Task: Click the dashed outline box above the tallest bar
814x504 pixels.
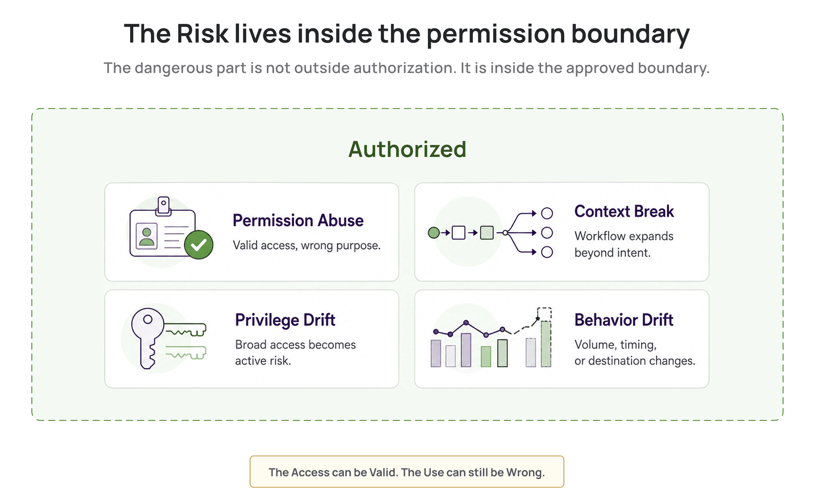Action: coord(544,314)
